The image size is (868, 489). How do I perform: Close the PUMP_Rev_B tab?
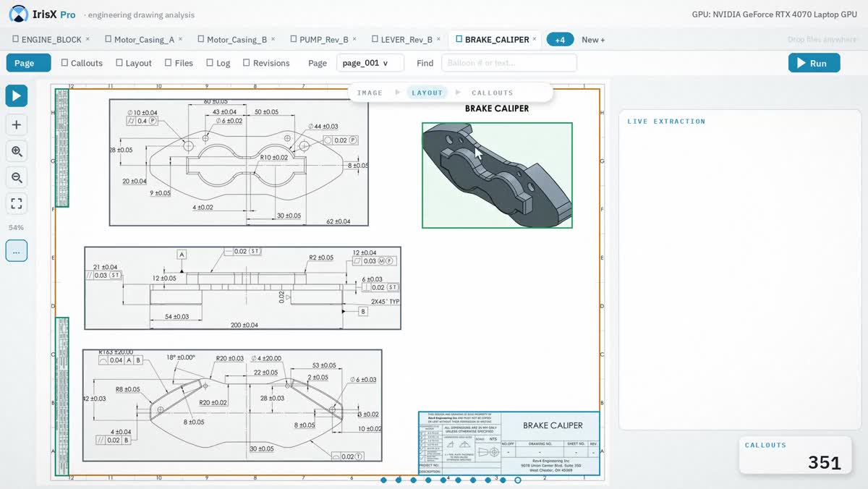point(354,39)
